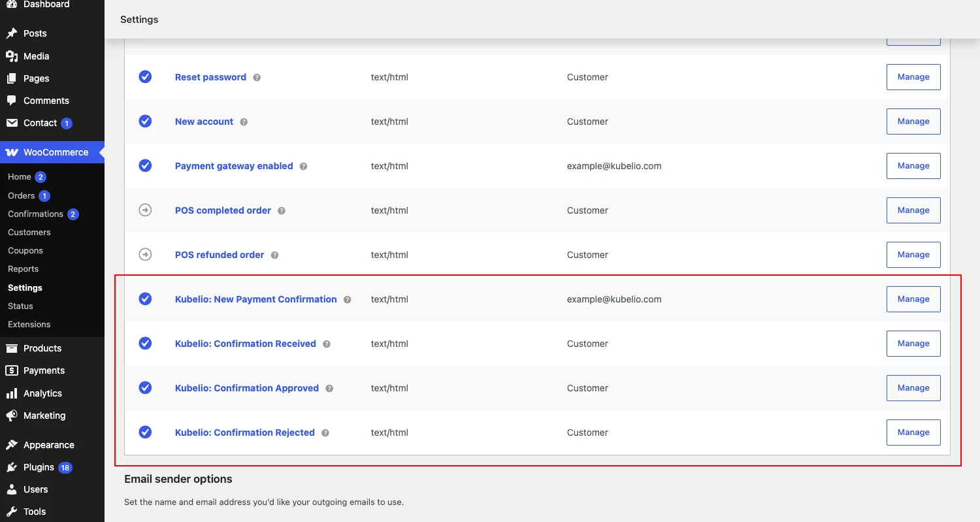980x522 pixels.
Task: Click Manage button for Reset password
Action: [913, 77]
